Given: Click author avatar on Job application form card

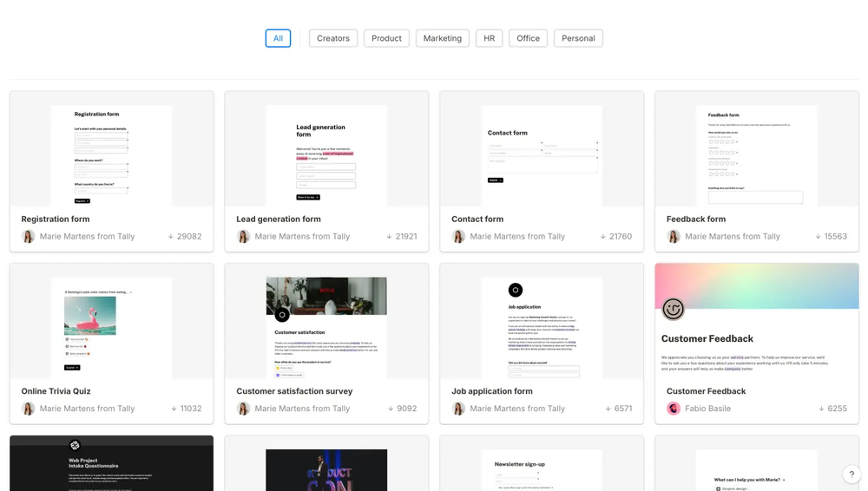Looking at the screenshot, I should (458, 409).
